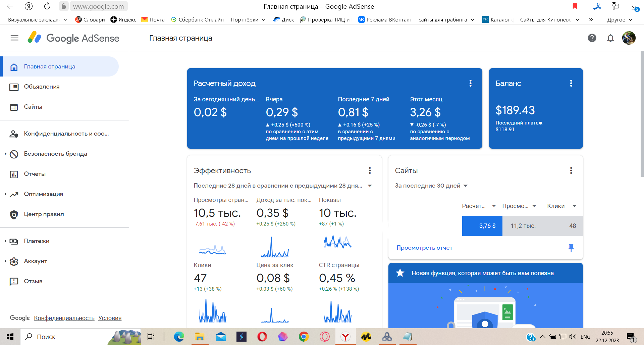644x345 pixels.
Task: Click the Просмотреть отчет link
Action: [x=424, y=248]
